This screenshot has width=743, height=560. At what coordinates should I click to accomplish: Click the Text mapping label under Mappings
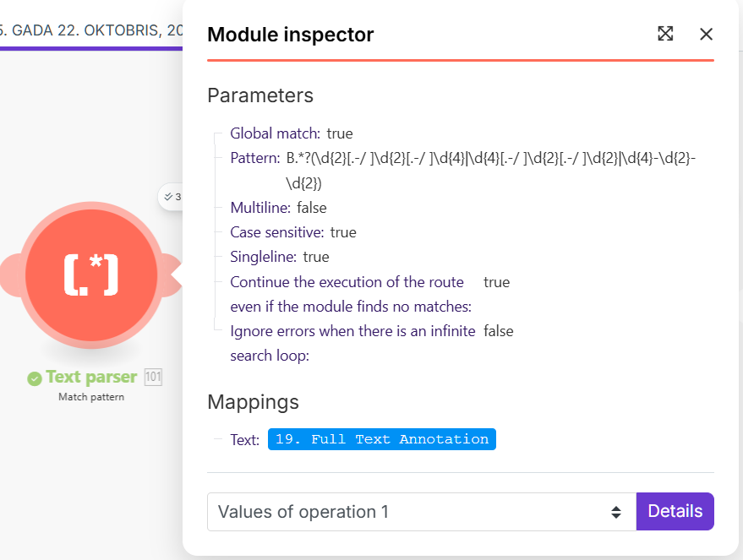(x=244, y=440)
